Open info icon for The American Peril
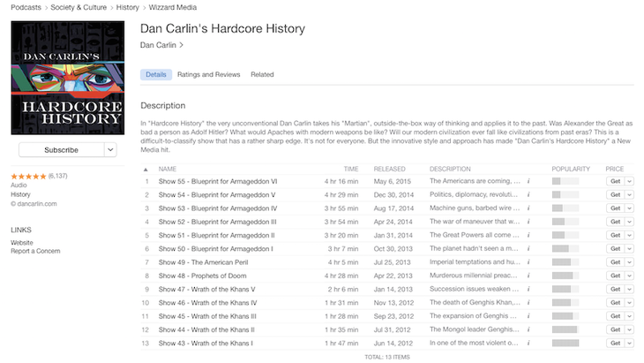Image resolution: width=644 pixels, height=363 pixels. click(528, 261)
